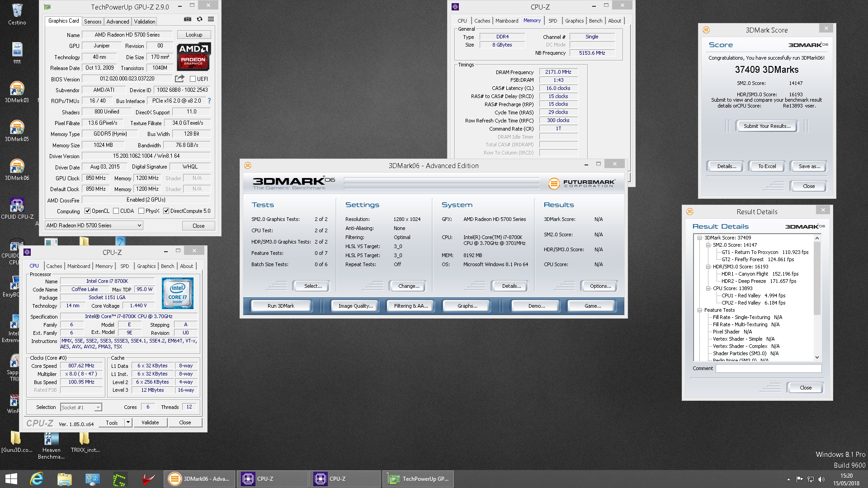Click the GPU-Z refresh icon
This screenshot has width=868, height=488.
199,19
